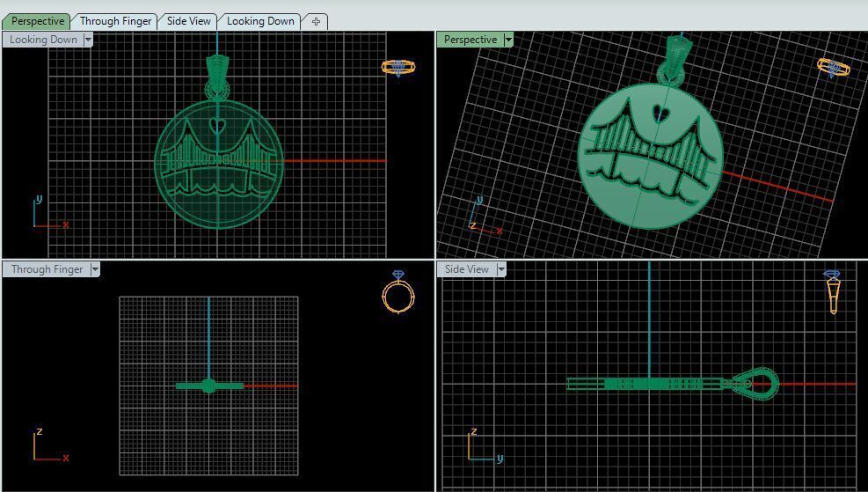Click the axis indicator in Through Finger viewport
The width and height of the screenshot is (868, 492).
coord(51,444)
